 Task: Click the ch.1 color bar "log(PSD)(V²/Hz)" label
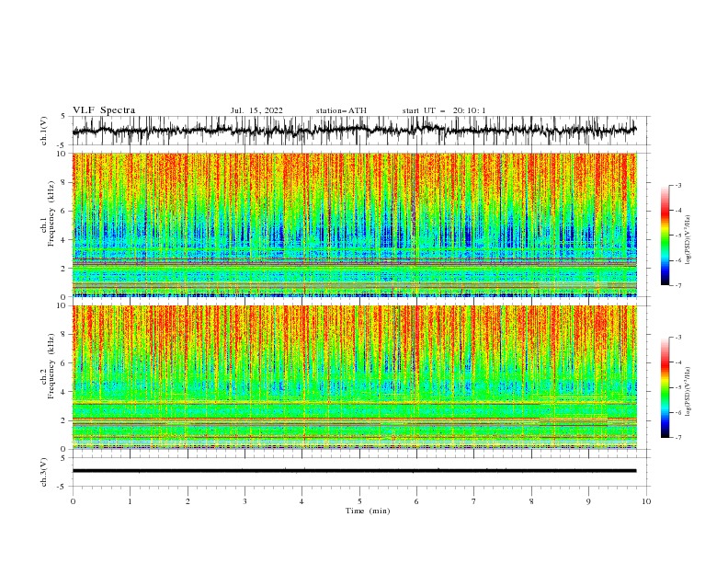(x=688, y=240)
